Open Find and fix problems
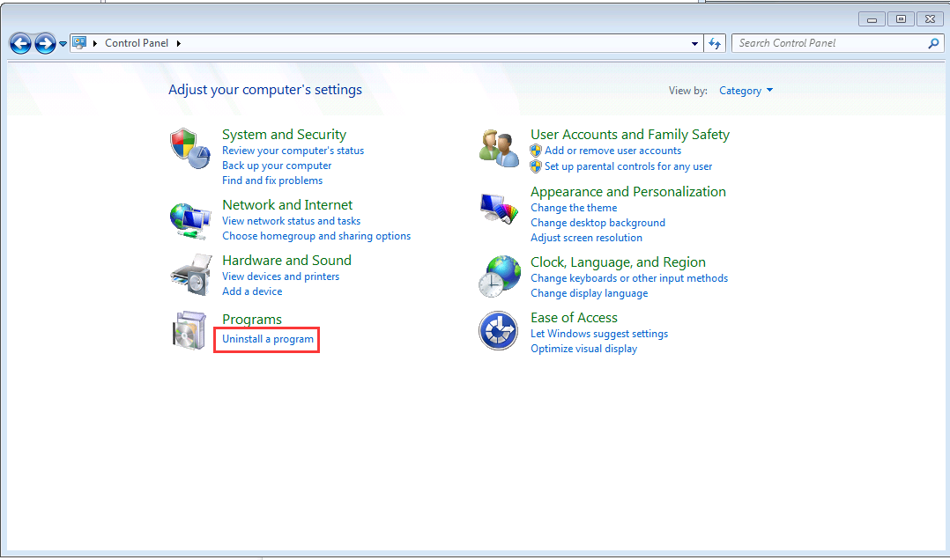 272,181
